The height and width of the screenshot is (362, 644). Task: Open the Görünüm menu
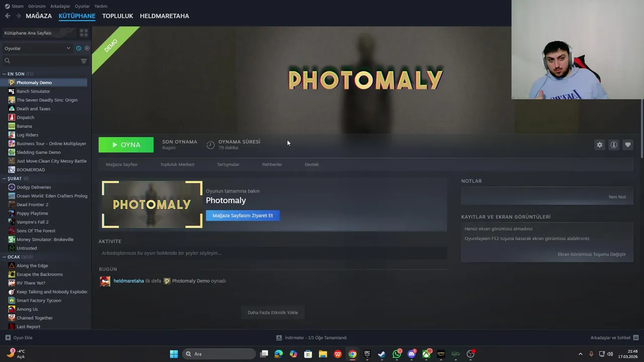pyautogui.click(x=37, y=6)
